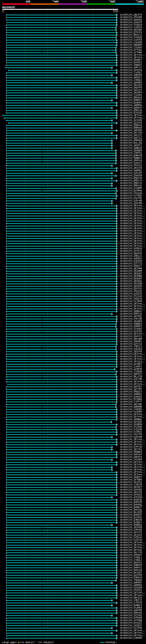Click UniRef100_Q05639 label
The width and height of the screenshot is (146, 644).
[x=131, y=249]
